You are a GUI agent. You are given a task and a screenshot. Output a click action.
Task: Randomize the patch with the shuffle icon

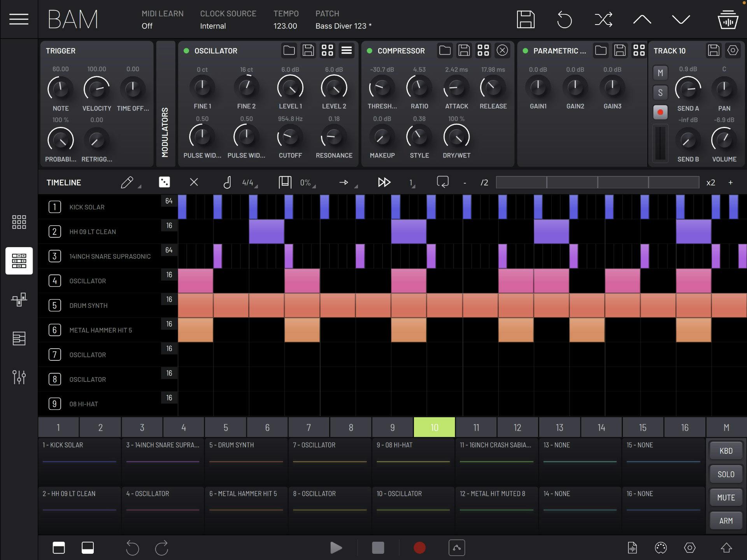pyautogui.click(x=603, y=19)
